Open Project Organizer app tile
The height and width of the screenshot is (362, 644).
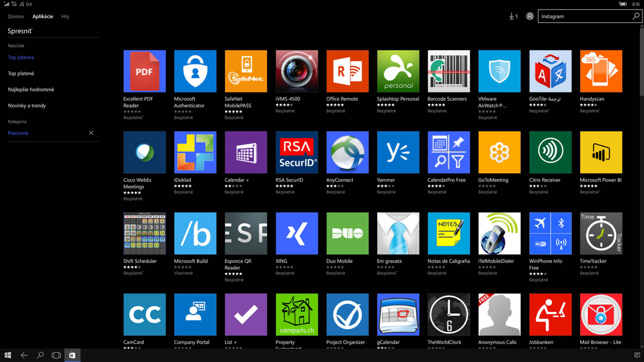348,315
